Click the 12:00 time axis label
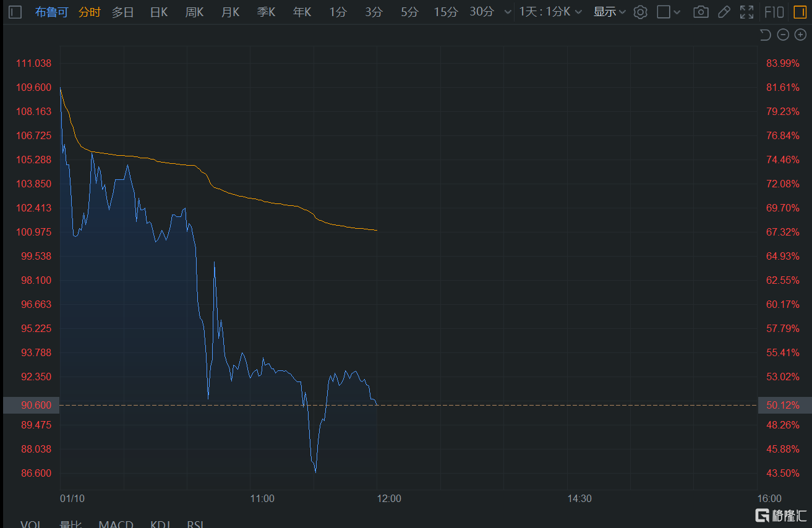Image resolution: width=812 pixels, height=528 pixels. coord(388,498)
